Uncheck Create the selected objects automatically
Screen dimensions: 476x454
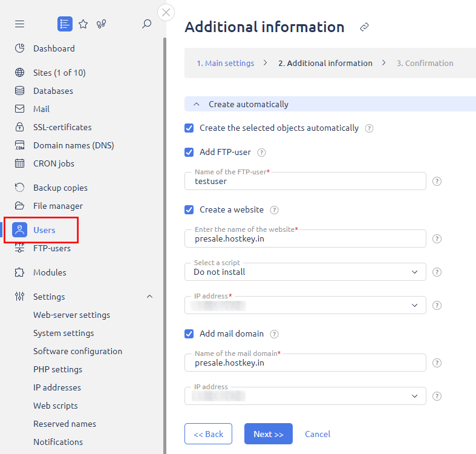[189, 128]
